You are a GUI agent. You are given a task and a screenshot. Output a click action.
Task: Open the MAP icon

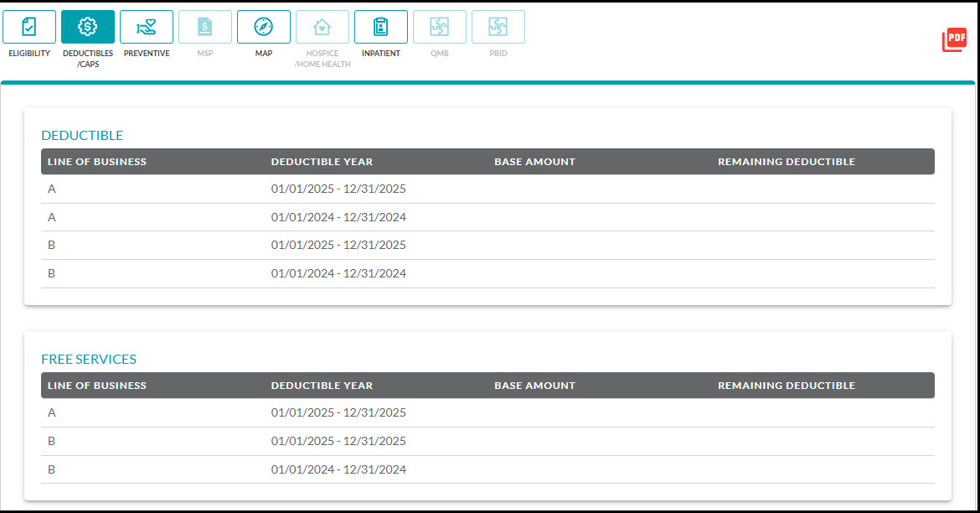coord(263,26)
